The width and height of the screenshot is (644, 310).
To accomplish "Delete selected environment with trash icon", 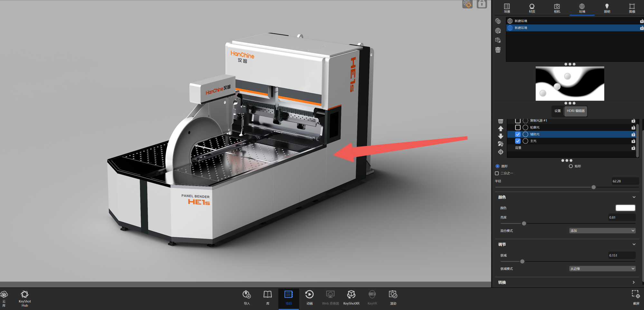I will coord(498,50).
